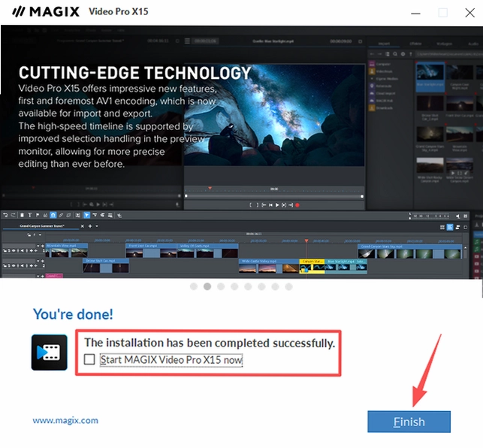Select the sixth slideshow indicator dot
Image resolution: width=483 pixels, height=448 pixels.
261,286
